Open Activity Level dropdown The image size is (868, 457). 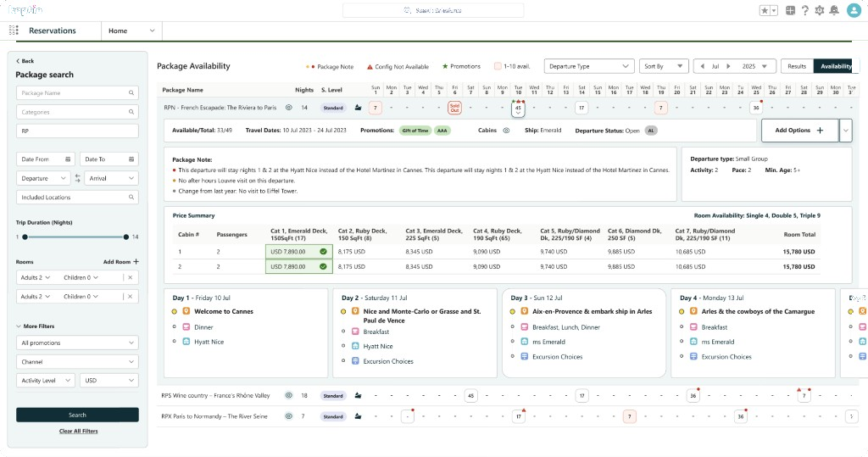(46, 381)
